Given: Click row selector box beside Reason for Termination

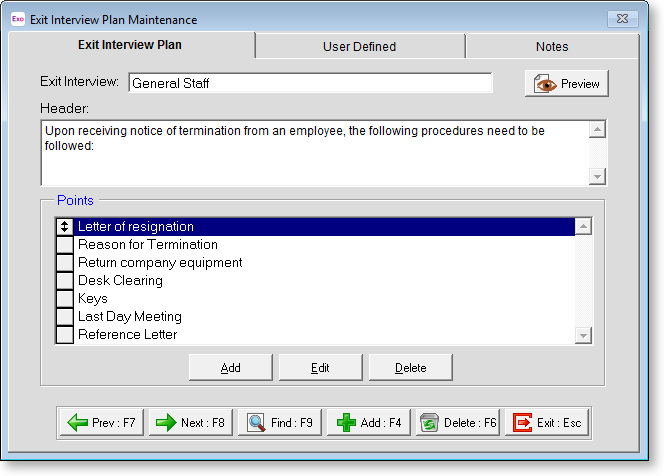Looking at the screenshot, I should pyautogui.click(x=65, y=245).
